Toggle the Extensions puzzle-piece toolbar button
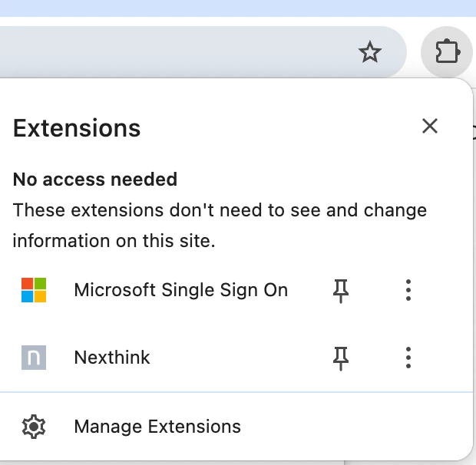This screenshot has width=476, height=465. (x=447, y=52)
